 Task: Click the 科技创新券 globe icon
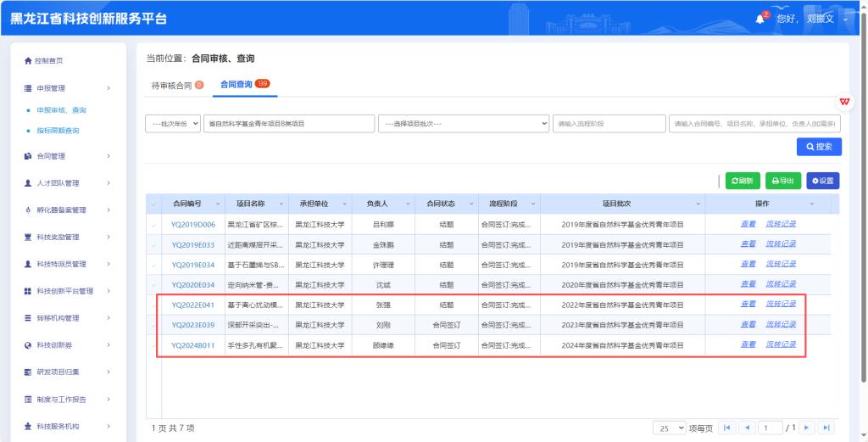click(28, 345)
